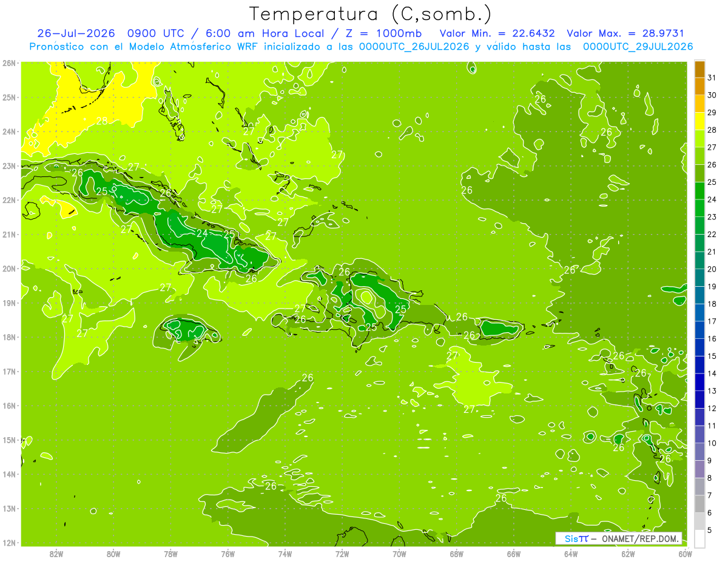Select the '26-Jul-2026' date text

pyautogui.click(x=76, y=33)
